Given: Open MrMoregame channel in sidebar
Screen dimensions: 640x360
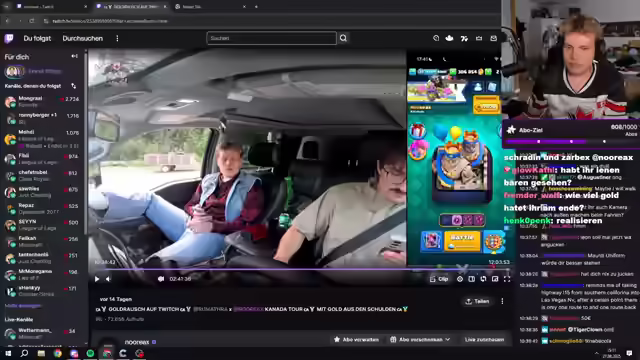Looking at the screenshot, I should click(x=42, y=274).
